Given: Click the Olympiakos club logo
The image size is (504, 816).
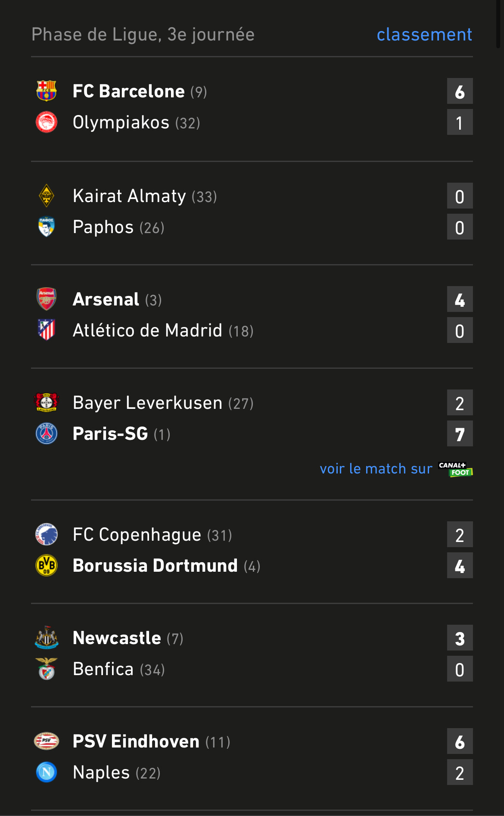Looking at the screenshot, I should pyautogui.click(x=47, y=122).
